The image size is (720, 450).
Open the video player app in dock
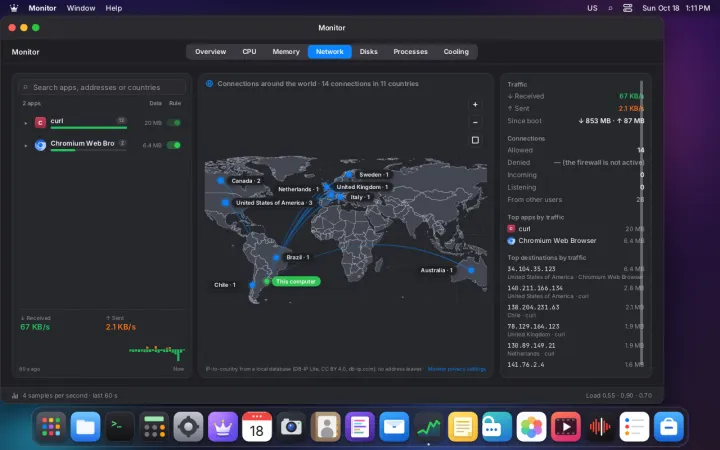(x=566, y=427)
